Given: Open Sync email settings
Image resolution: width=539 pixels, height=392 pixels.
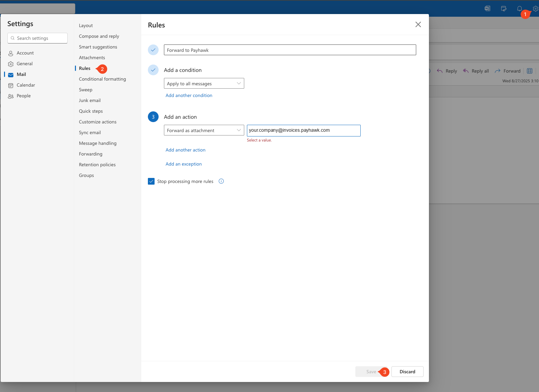Looking at the screenshot, I should point(90,132).
